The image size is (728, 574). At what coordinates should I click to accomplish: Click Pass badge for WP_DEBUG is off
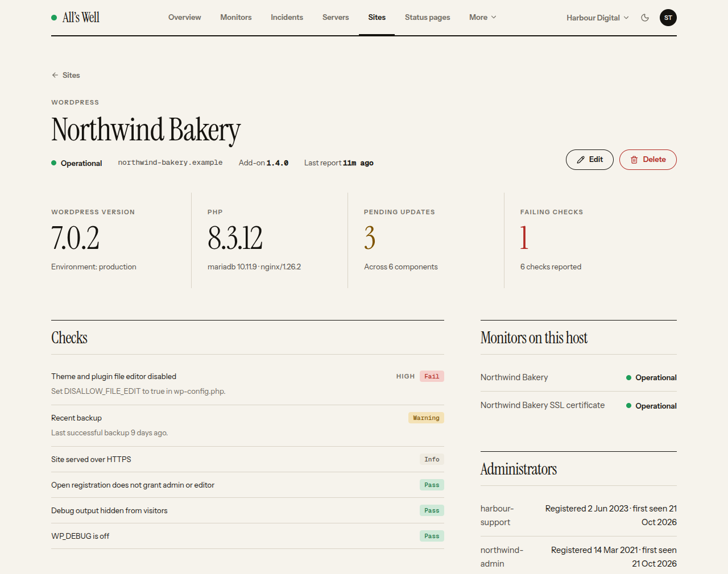coord(432,536)
